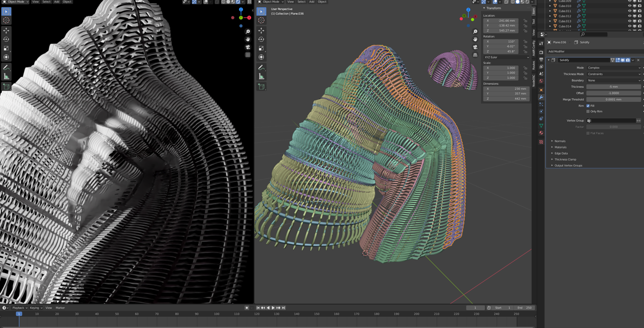
Task: Open the XYZ Euler rotation mode dropdown
Action: [x=506, y=57]
